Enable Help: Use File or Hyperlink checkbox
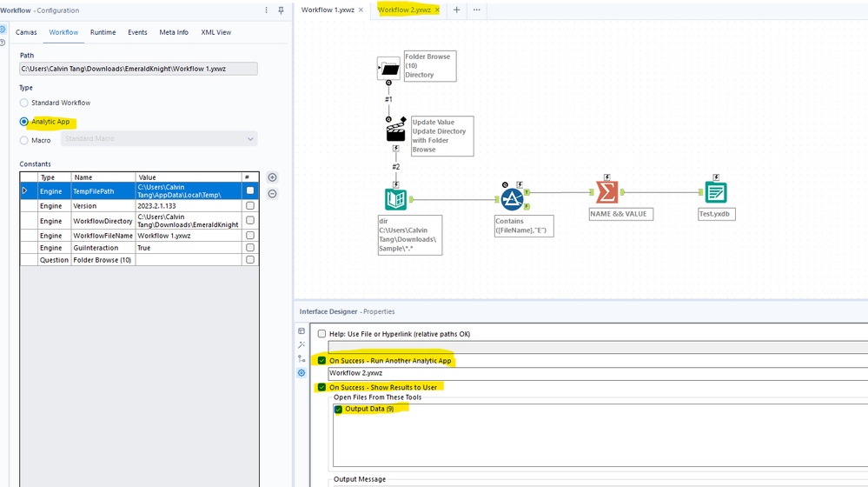The image size is (868, 487). (322, 334)
